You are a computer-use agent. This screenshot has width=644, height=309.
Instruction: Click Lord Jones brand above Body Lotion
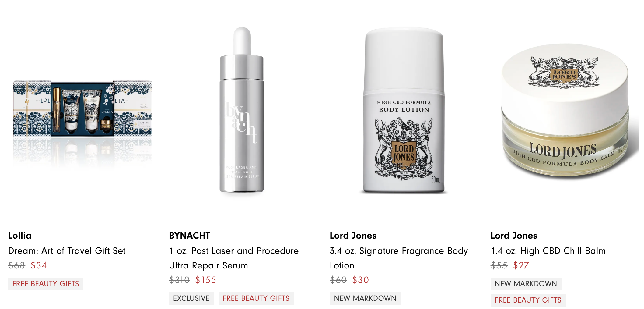coord(353,236)
